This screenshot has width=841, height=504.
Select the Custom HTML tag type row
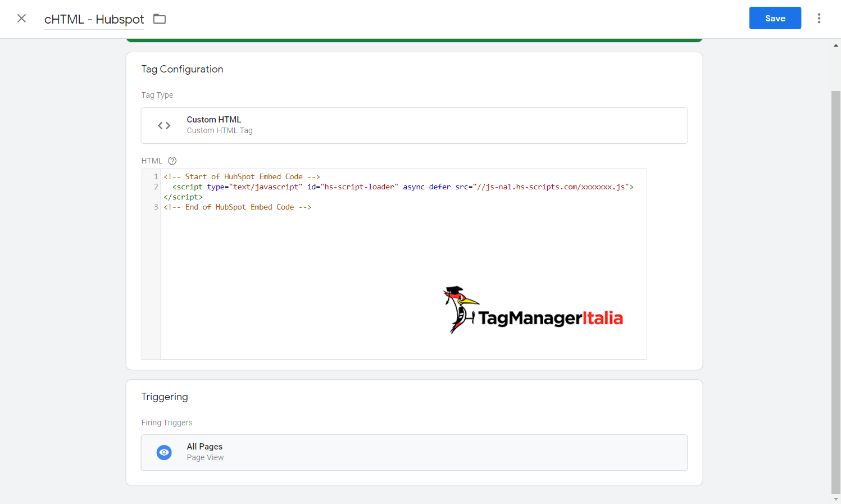[x=414, y=125]
